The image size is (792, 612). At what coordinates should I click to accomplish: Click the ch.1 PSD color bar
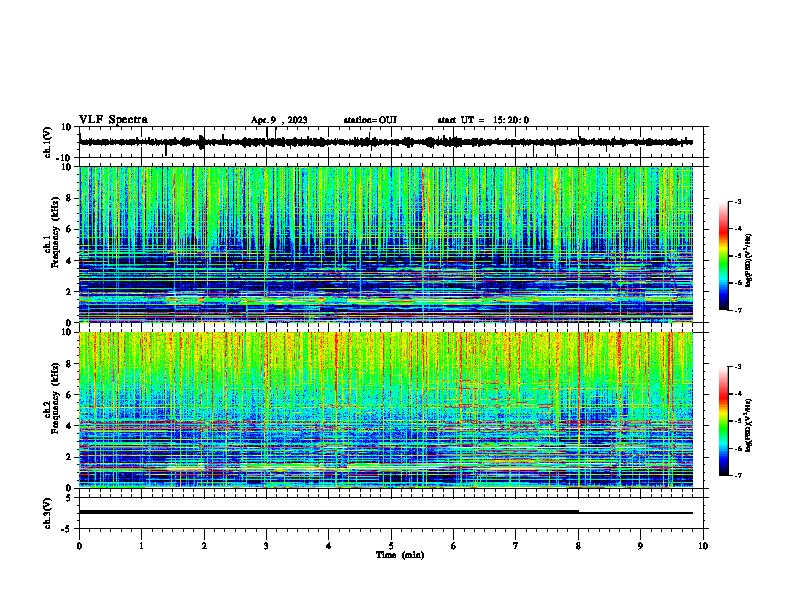tap(724, 256)
